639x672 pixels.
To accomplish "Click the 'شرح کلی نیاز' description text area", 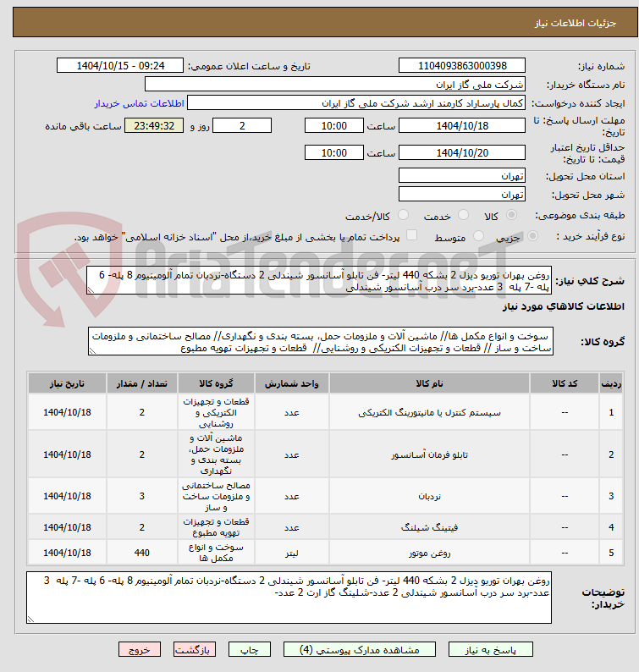I will point(319,280).
